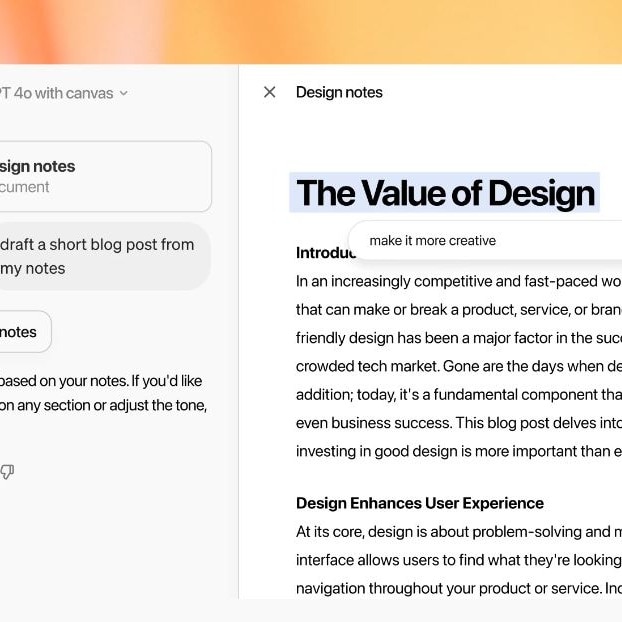The height and width of the screenshot is (622, 622).
Task: Click the Design notes canvas title
Action: point(339,92)
